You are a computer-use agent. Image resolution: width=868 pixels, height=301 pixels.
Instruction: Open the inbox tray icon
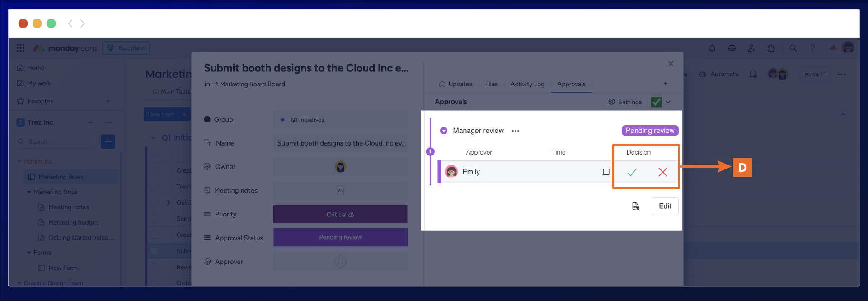pyautogui.click(x=732, y=48)
